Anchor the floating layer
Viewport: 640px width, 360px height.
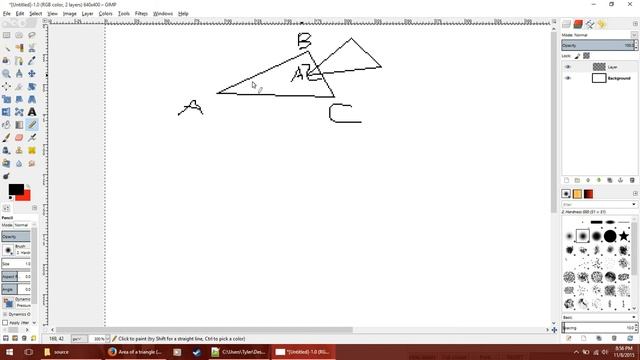coord(620,180)
